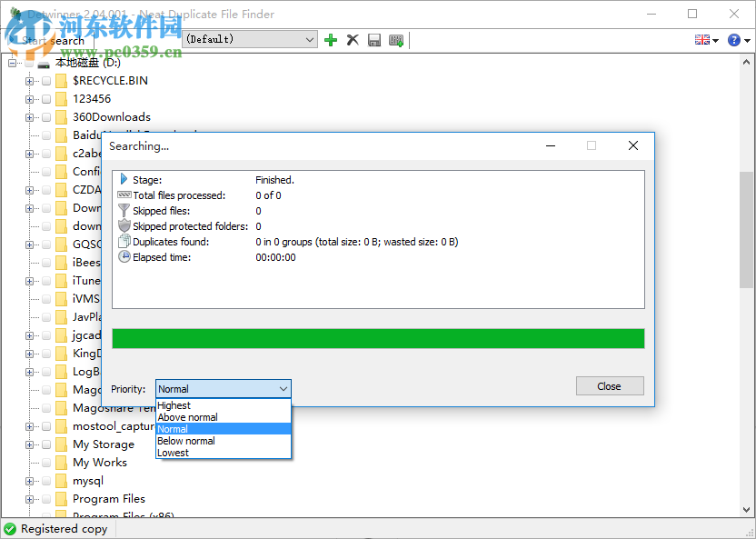The height and width of the screenshot is (539, 756).
Task: Click the Skipped protected folders shield icon
Action: (124, 225)
